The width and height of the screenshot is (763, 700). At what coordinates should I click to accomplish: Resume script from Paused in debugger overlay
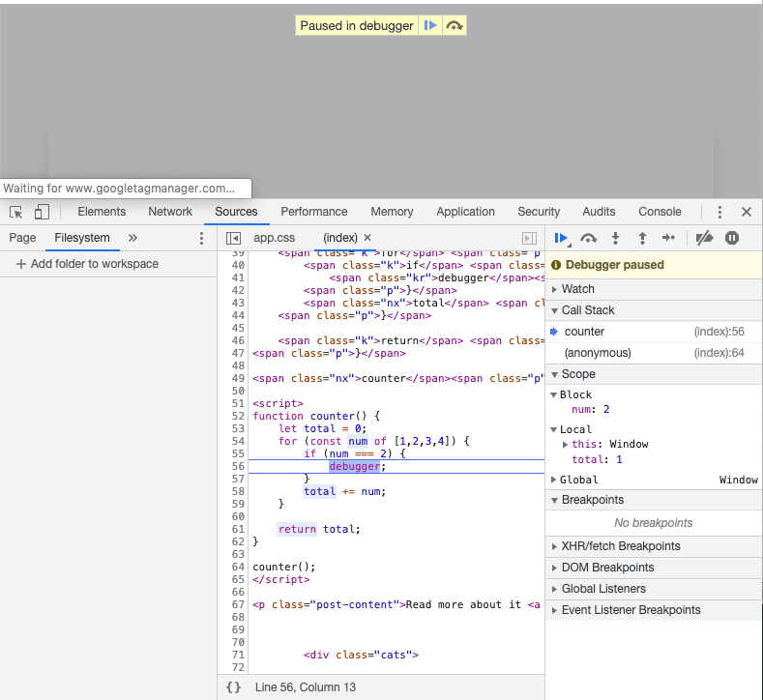[x=430, y=25]
